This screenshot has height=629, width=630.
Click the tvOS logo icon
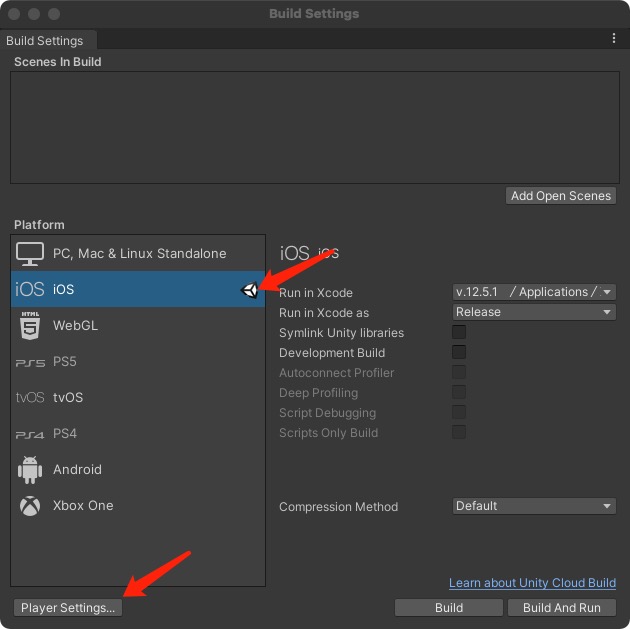[30, 398]
